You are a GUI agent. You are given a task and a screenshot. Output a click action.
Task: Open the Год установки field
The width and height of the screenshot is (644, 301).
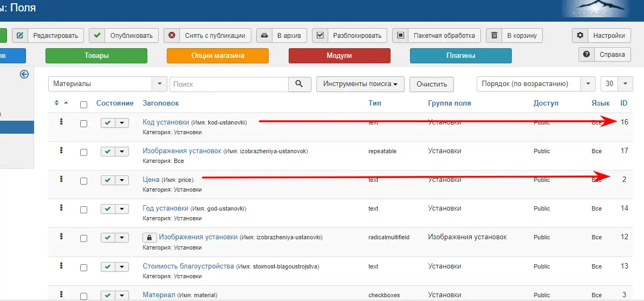[x=166, y=208]
